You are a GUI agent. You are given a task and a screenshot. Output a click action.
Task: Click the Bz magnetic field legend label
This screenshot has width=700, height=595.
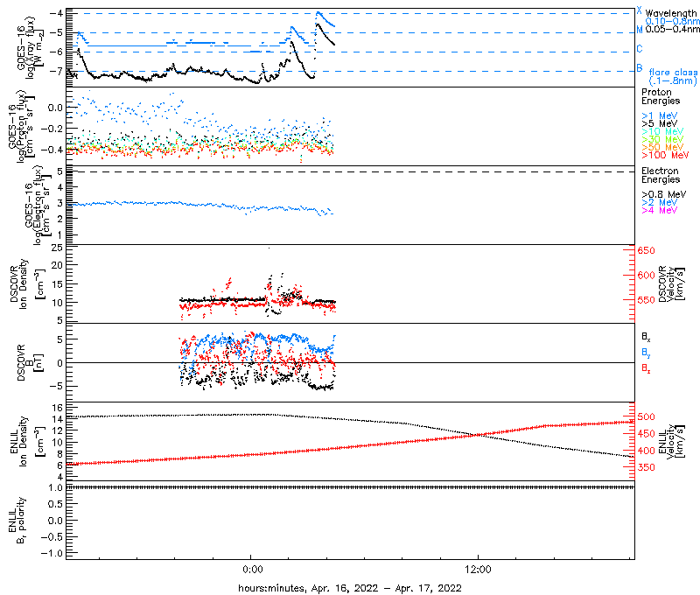(x=646, y=368)
